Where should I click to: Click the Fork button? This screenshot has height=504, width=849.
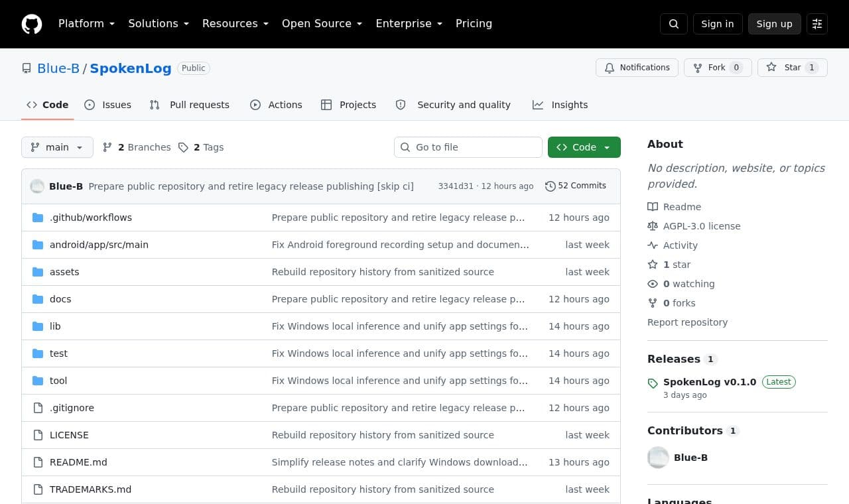pyautogui.click(x=718, y=68)
